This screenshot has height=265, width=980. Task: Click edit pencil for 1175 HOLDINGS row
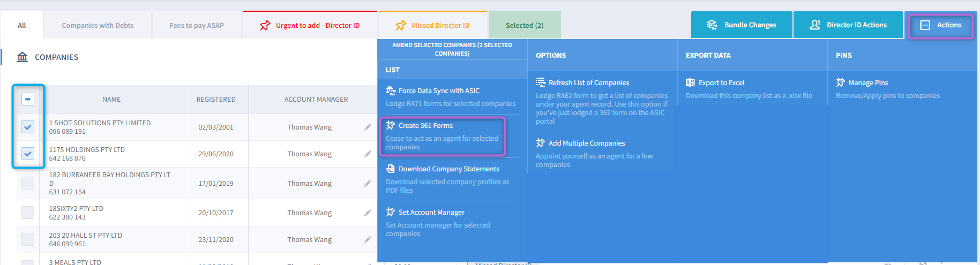[x=368, y=154]
